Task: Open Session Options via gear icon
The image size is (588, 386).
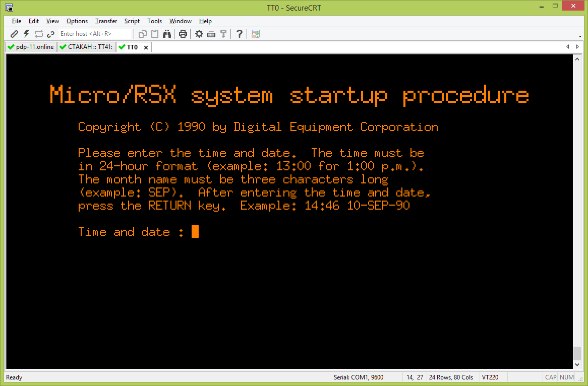Action: [x=199, y=34]
